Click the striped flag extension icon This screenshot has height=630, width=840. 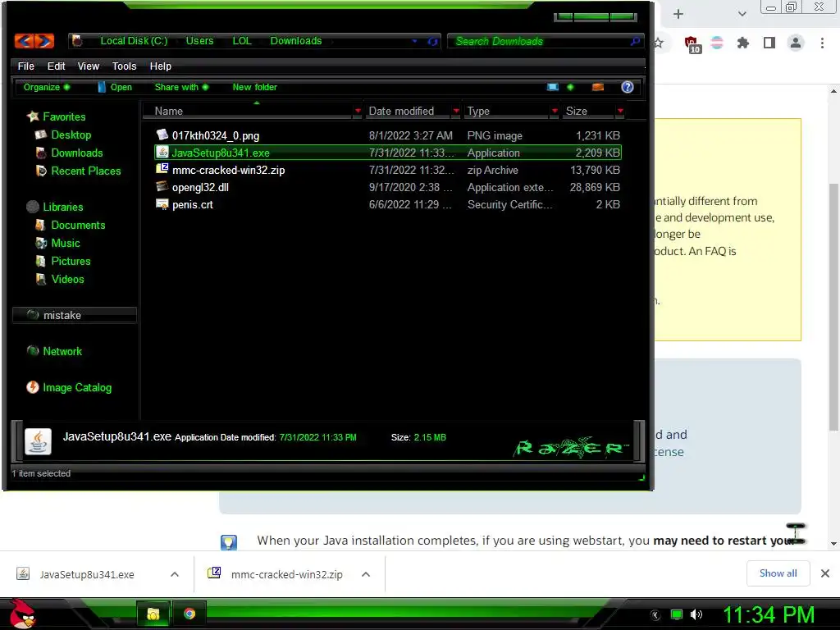click(717, 43)
